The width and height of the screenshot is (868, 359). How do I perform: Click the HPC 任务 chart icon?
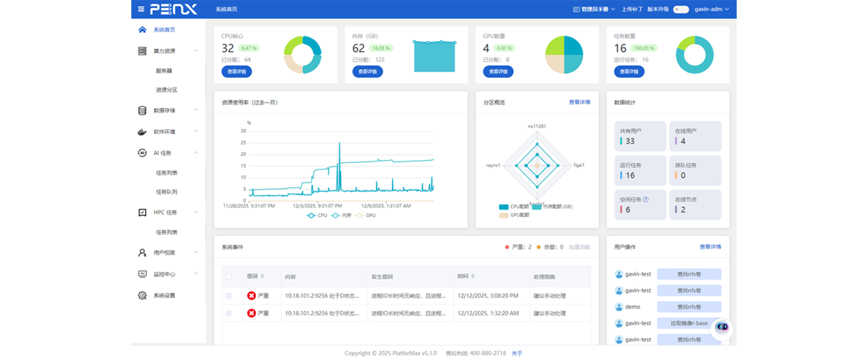coord(142,212)
